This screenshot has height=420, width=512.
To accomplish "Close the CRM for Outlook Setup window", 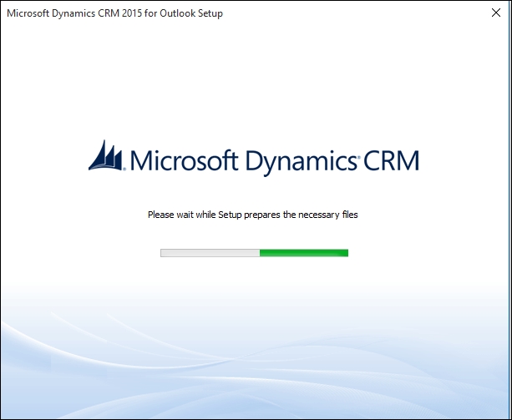I will [x=495, y=13].
